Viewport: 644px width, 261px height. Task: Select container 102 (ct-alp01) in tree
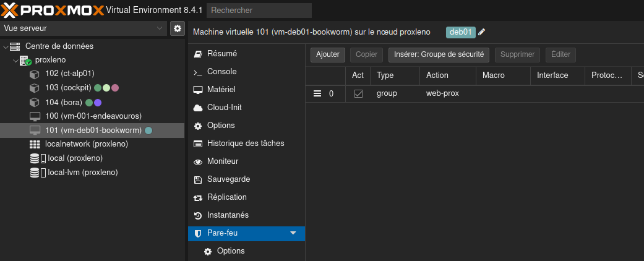pyautogui.click(x=69, y=74)
